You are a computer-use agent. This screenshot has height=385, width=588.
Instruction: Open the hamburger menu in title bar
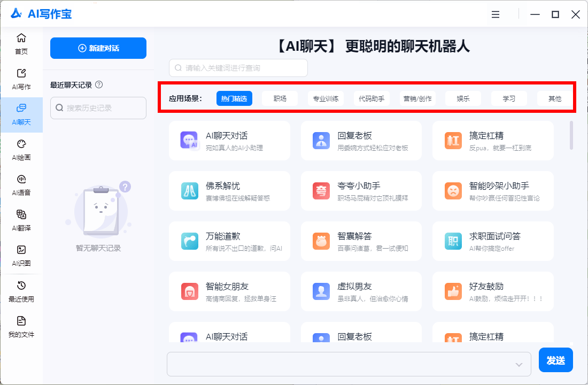496,14
